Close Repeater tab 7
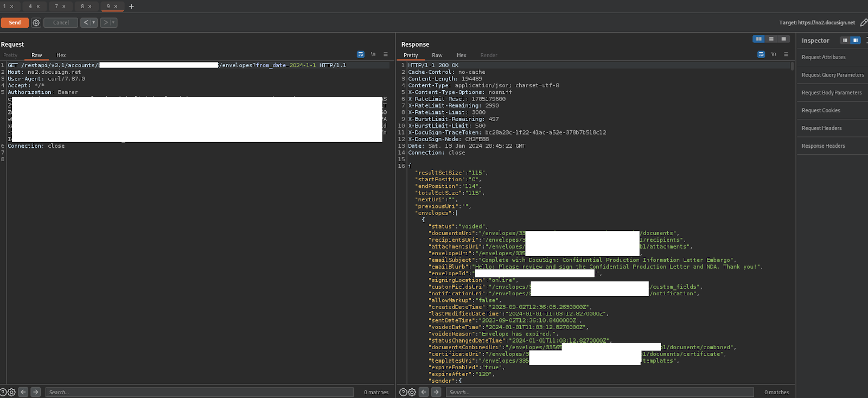868x398 pixels. point(64,7)
